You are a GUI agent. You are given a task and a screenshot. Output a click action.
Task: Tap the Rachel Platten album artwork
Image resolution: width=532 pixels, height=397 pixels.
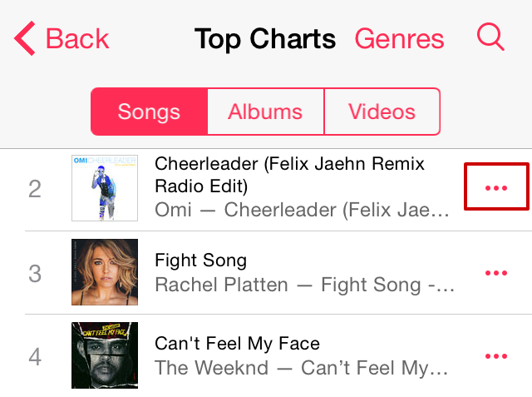(105, 273)
